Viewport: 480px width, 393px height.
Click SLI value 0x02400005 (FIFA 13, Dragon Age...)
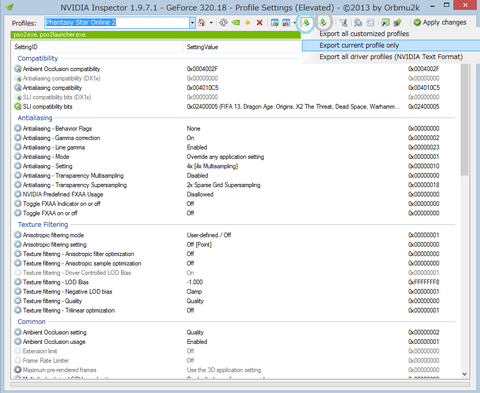click(293, 107)
